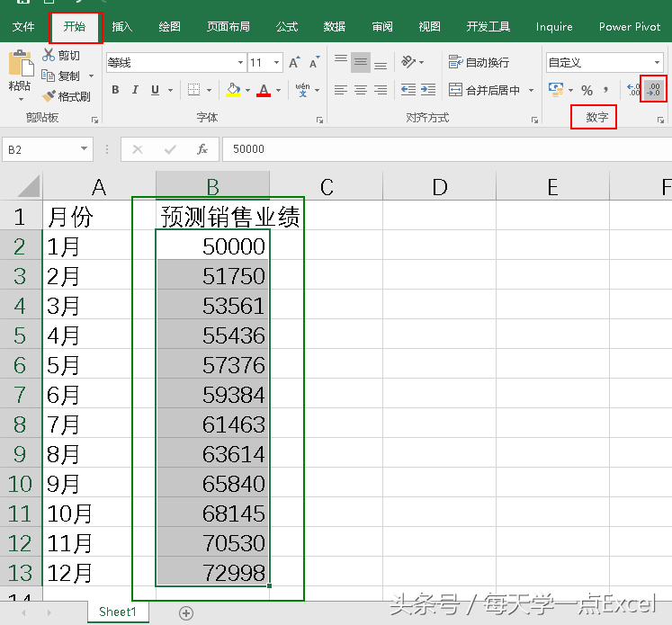Image resolution: width=672 pixels, height=625 pixels.
Task: Select cell containing 72998
Action: [212, 572]
